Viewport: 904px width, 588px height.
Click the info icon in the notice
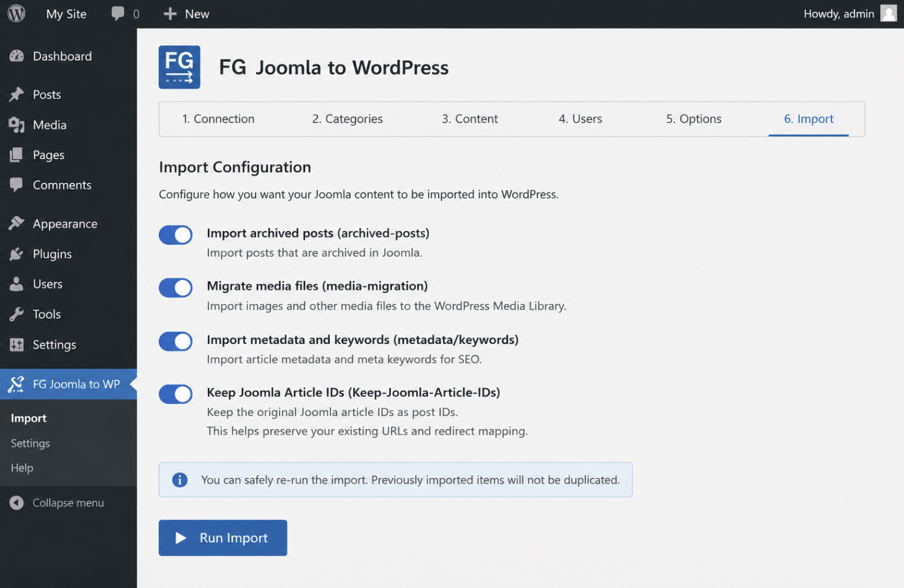(180, 480)
